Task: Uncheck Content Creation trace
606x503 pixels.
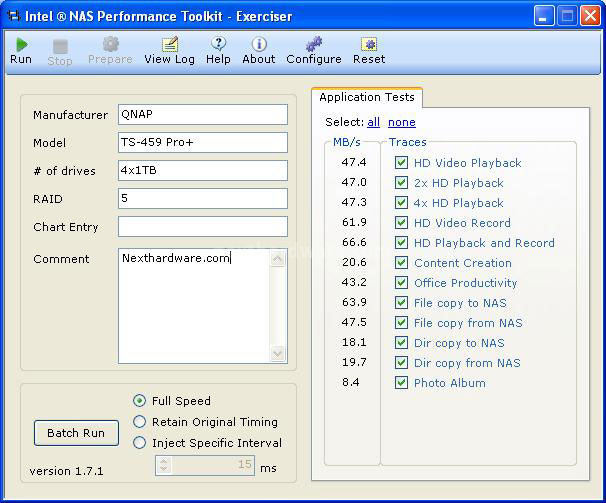Action: [401, 263]
